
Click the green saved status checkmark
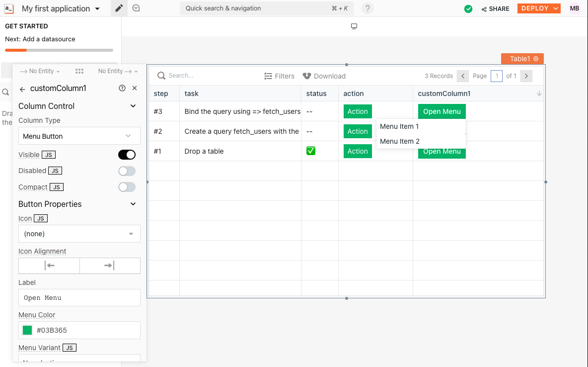(468, 8)
